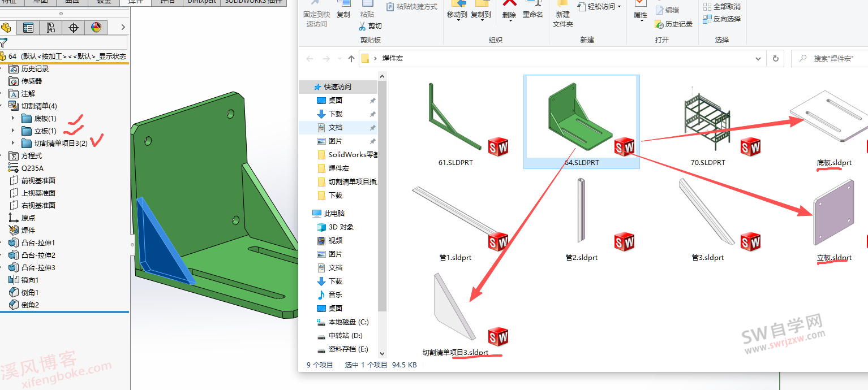Expand the 底板(1) cut list folder
This screenshot has width=868, height=390.
point(13,119)
